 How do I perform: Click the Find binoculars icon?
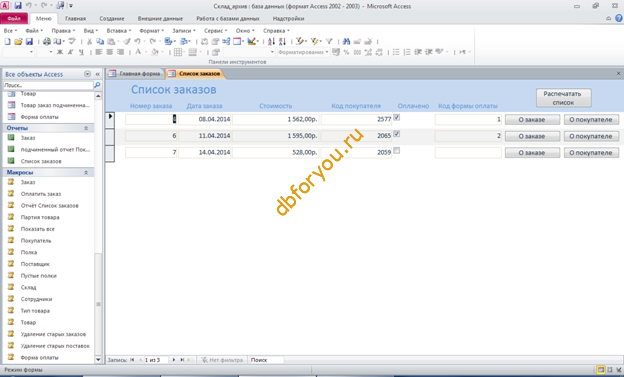346,41
